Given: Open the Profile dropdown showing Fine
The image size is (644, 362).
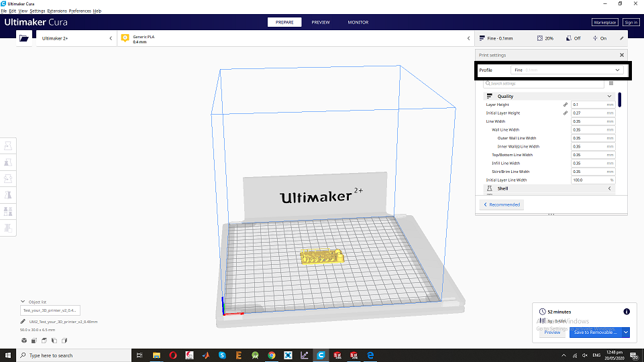Looking at the screenshot, I should (567, 70).
